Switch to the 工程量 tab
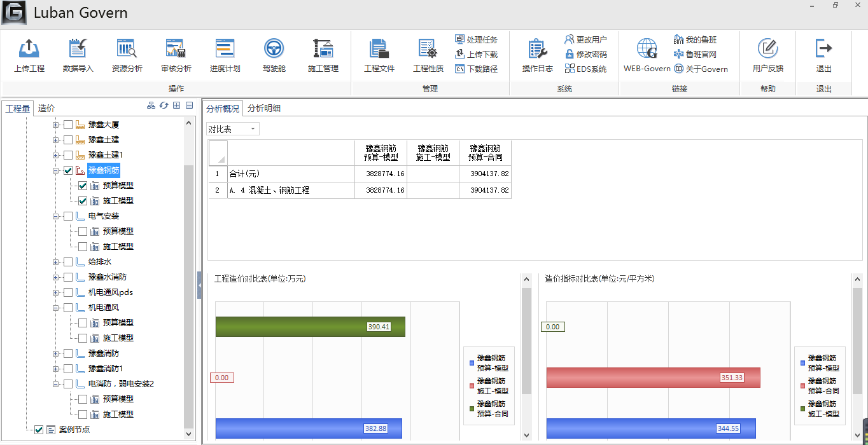Screen dimensions: 868x445 point(18,109)
